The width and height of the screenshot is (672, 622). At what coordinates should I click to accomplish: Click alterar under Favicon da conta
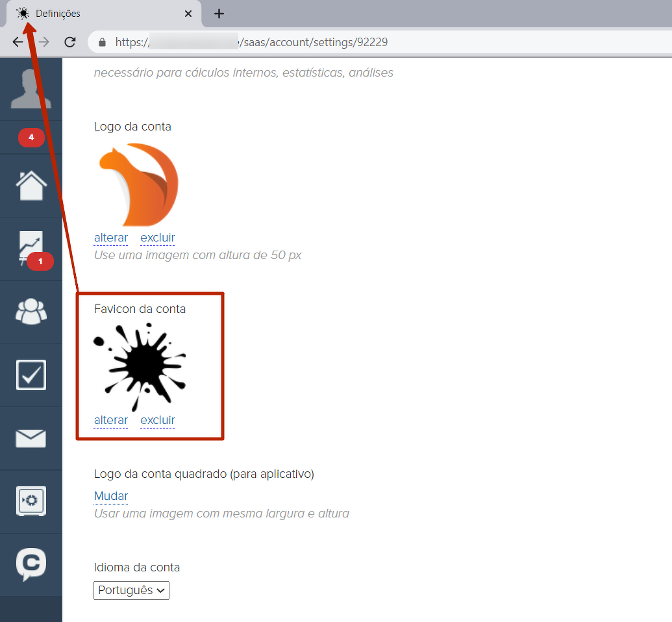pyautogui.click(x=111, y=420)
